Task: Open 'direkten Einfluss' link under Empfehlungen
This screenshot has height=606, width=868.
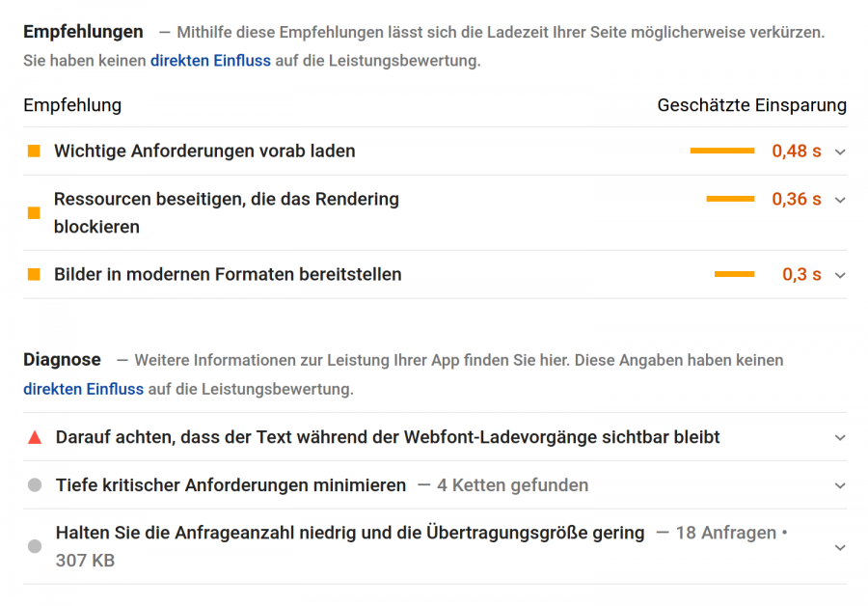Action: [210, 61]
